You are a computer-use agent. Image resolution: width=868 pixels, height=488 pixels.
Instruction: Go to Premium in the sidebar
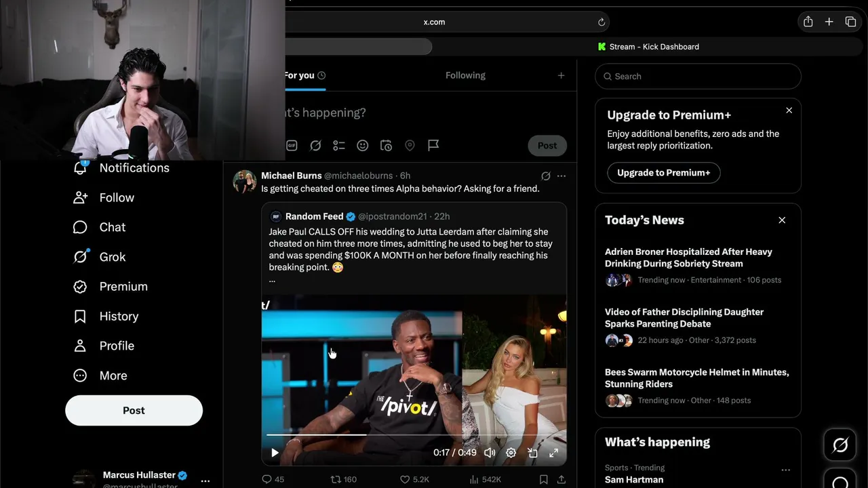[x=110, y=287]
